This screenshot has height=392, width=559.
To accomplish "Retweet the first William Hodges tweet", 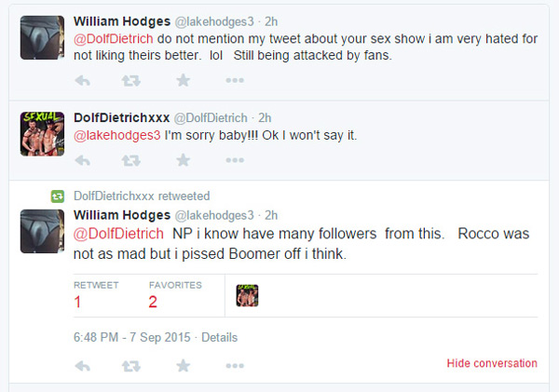I will pyautogui.click(x=131, y=80).
